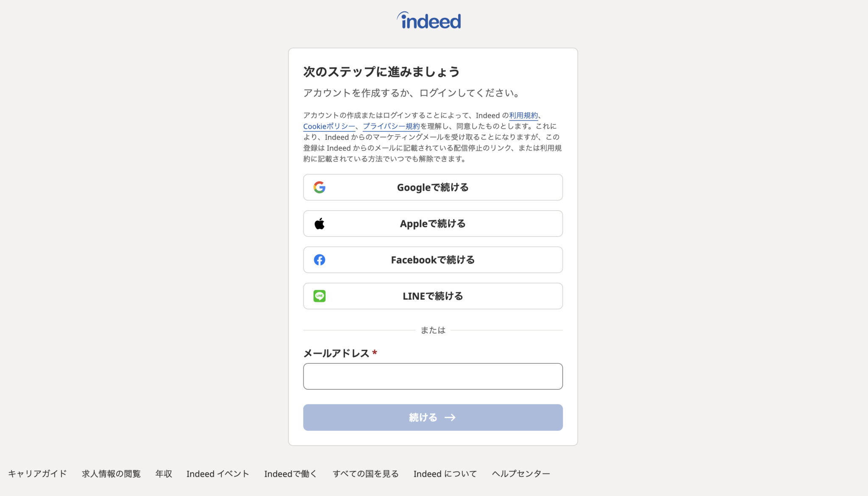Open the 利用規約 terms link
The image size is (868, 496).
[523, 115]
